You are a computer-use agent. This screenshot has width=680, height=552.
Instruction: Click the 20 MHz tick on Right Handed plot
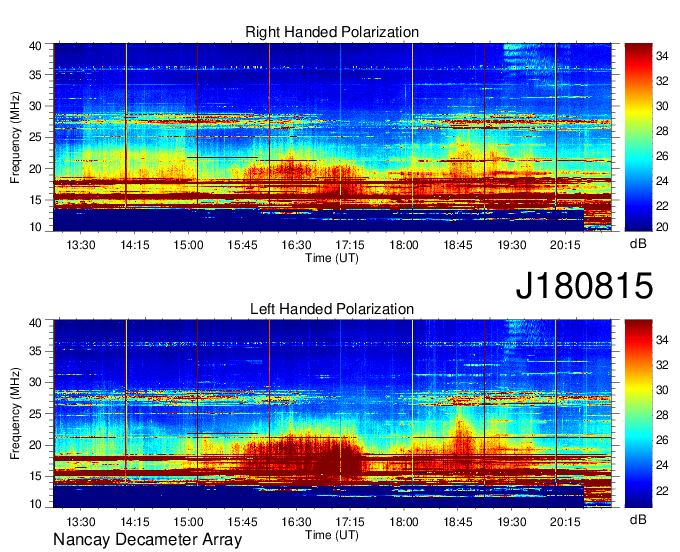click(36, 169)
